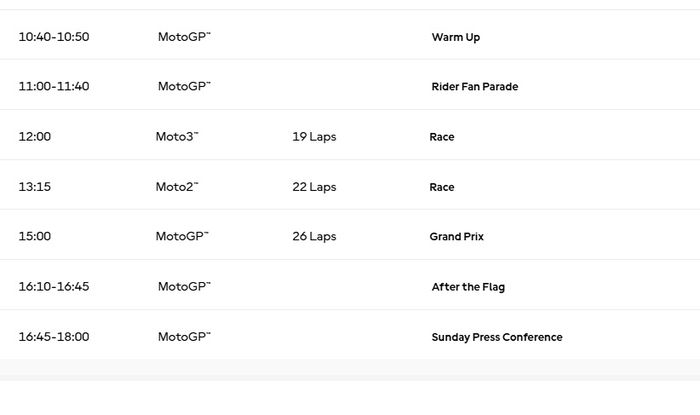The height and width of the screenshot is (415, 700).
Task: Select the 22 Laps text
Action: [x=314, y=187]
